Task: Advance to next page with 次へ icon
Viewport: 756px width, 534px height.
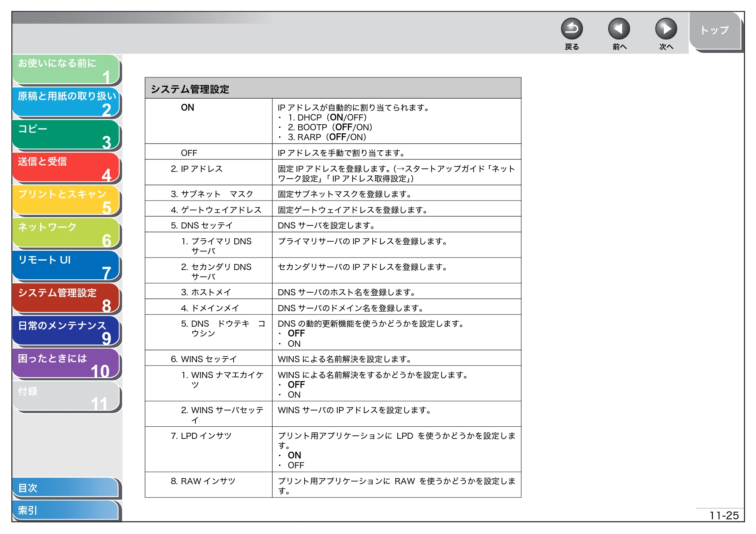Action: pyautogui.click(x=666, y=29)
